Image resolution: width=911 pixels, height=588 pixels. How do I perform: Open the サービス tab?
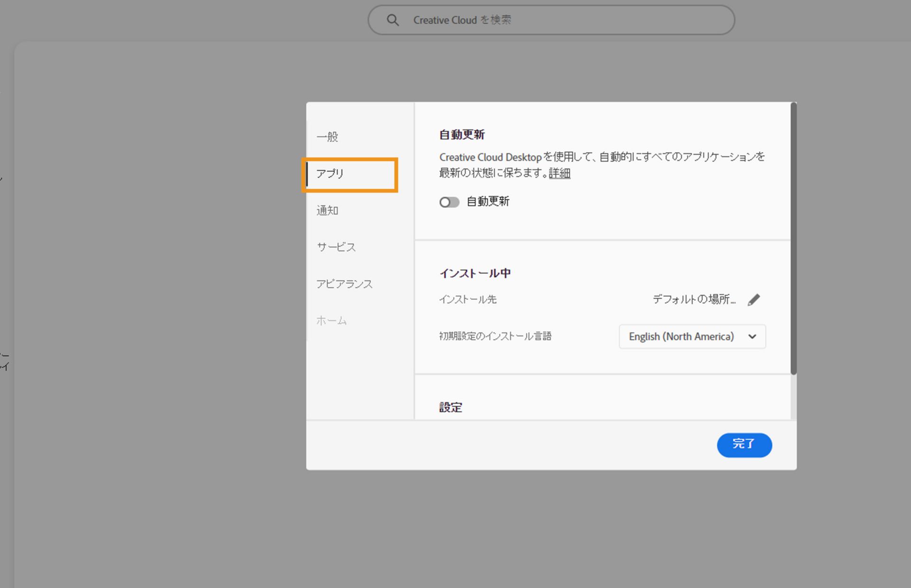coord(336,247)
